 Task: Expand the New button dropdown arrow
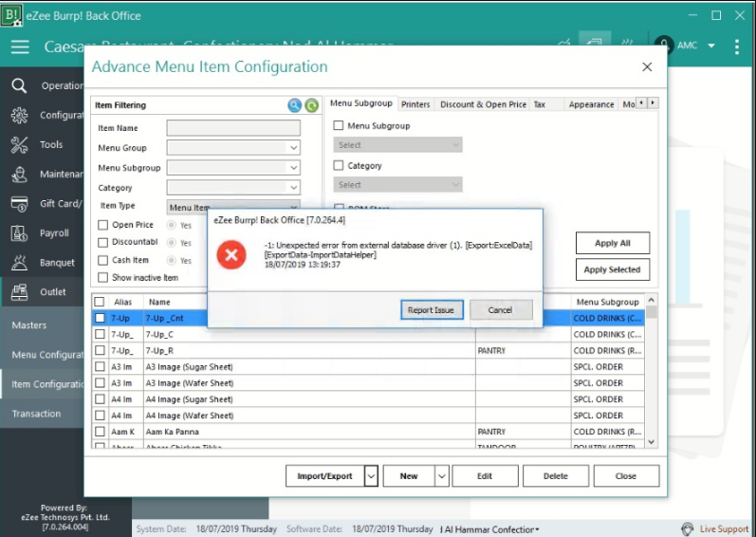coord(442,476)
